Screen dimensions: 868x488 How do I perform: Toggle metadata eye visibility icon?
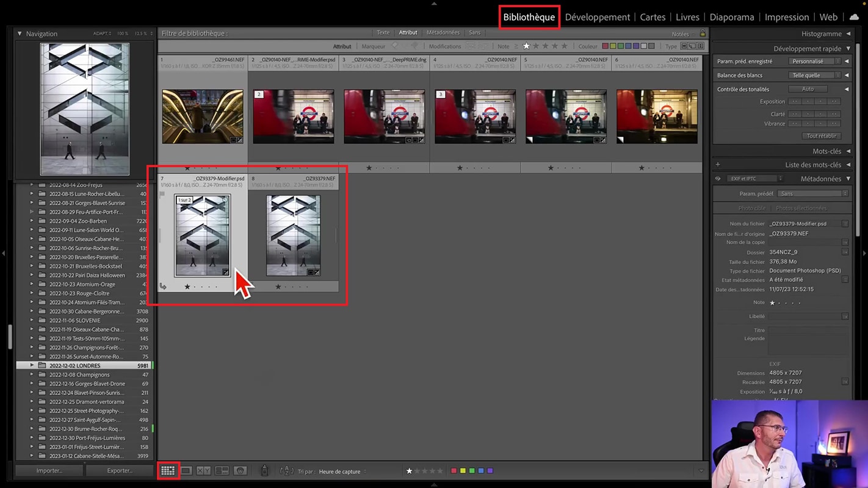[x=718, y=179]
